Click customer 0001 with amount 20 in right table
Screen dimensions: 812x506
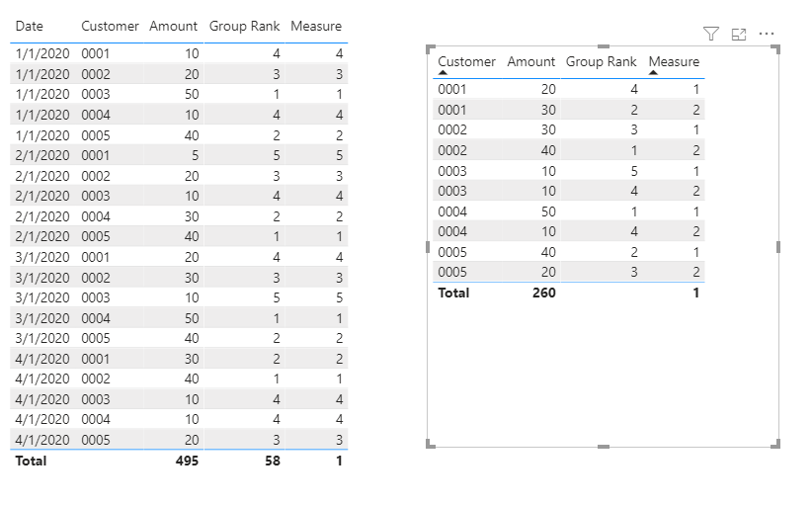tap(452, 89)
